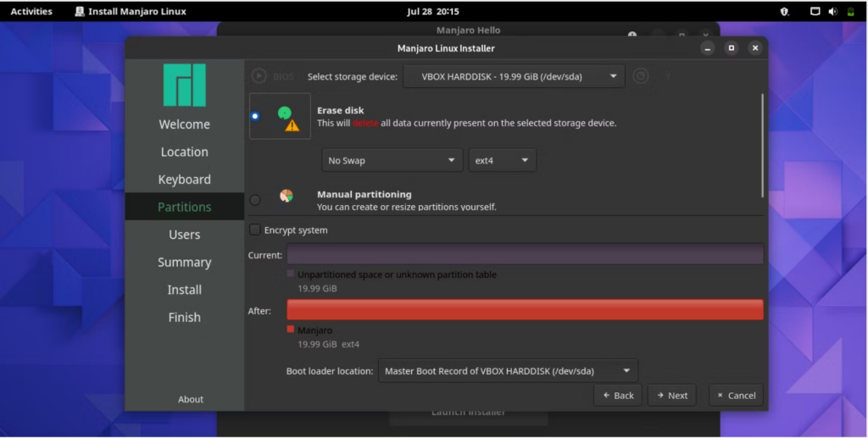Click the red Manjaro legend swatch
Image resolution: width=868 pixels, height=438 pixels.
click(x=290, y=329)
